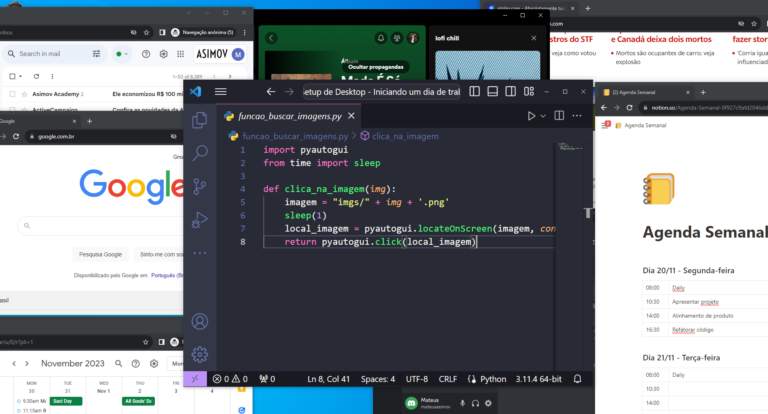This screenshot has width=768, height=414.
Task: Click Ln 8, Col 41 in status bar
Action: 328,379
